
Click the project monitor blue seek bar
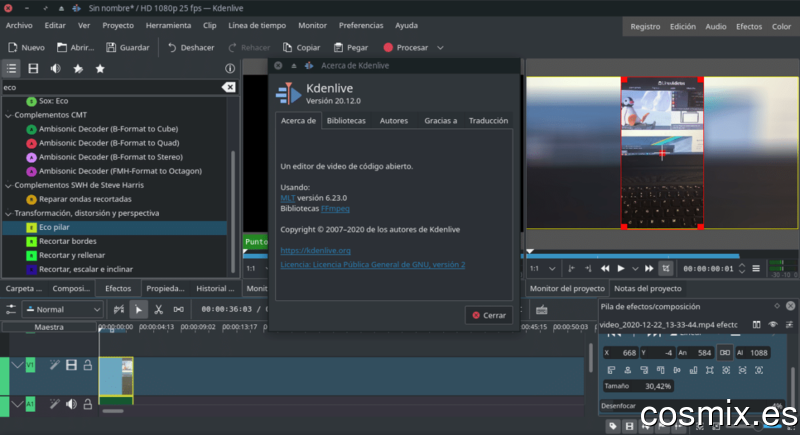tap(633, 255)
